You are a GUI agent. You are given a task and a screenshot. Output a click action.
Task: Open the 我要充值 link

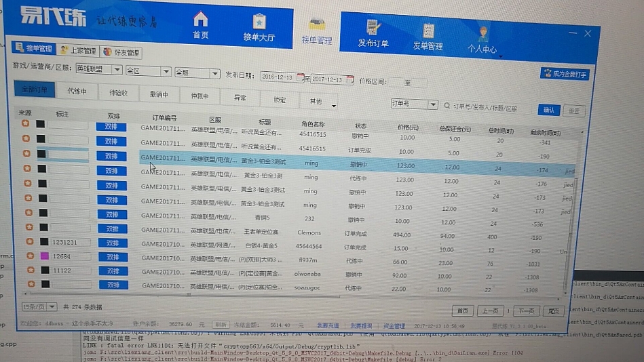(x=328, y=325)
